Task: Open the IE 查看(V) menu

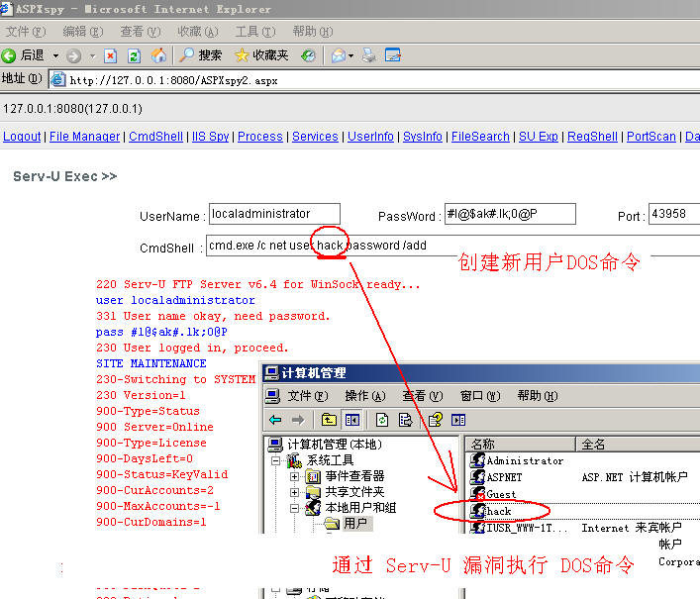Action: (141, 32)
